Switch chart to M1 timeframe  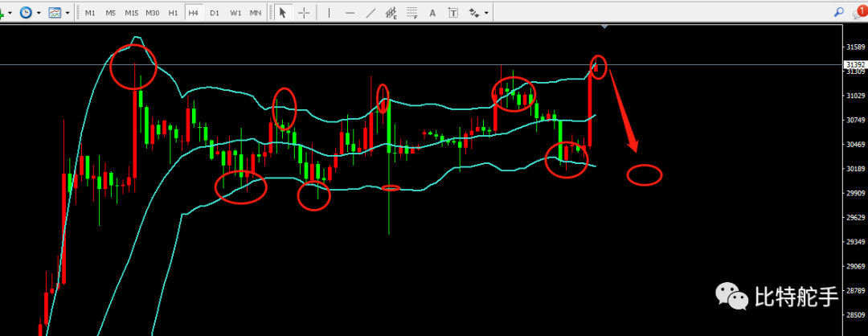tap(90, 12)
